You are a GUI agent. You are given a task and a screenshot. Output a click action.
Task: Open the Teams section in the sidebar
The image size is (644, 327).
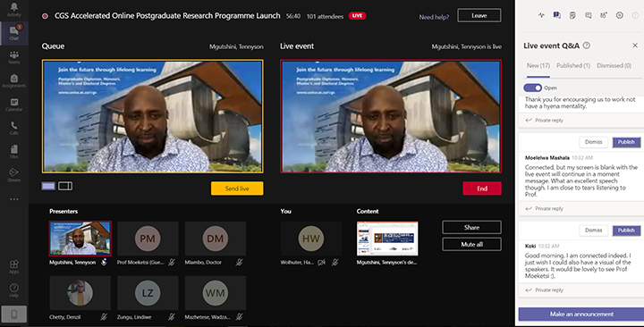(x=14, y=57)
